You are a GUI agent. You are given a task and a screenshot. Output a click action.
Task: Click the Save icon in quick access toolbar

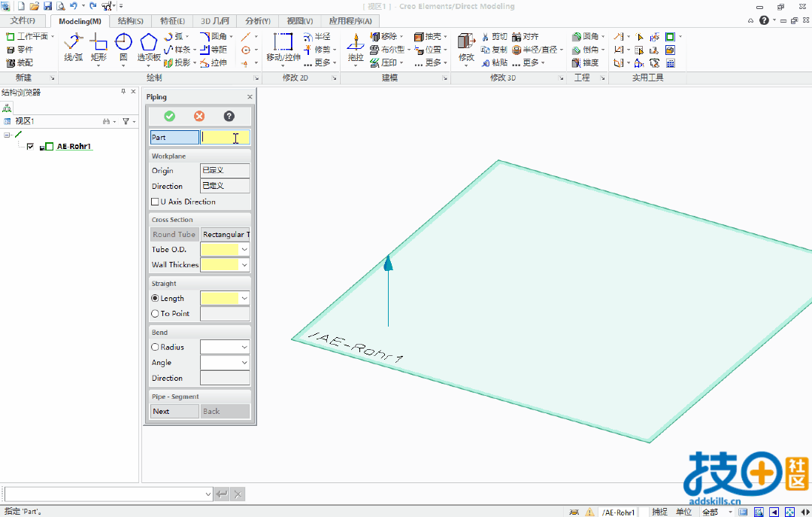coord(47,6)
